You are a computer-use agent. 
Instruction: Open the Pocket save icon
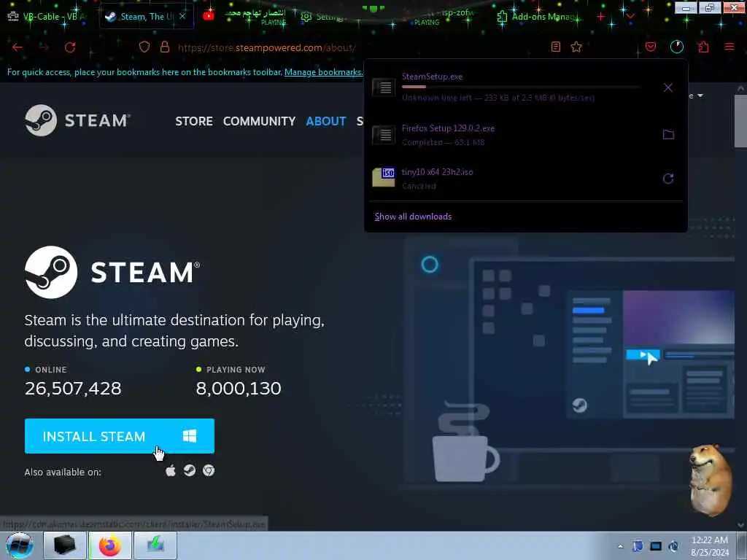click(x=651, y=47)
